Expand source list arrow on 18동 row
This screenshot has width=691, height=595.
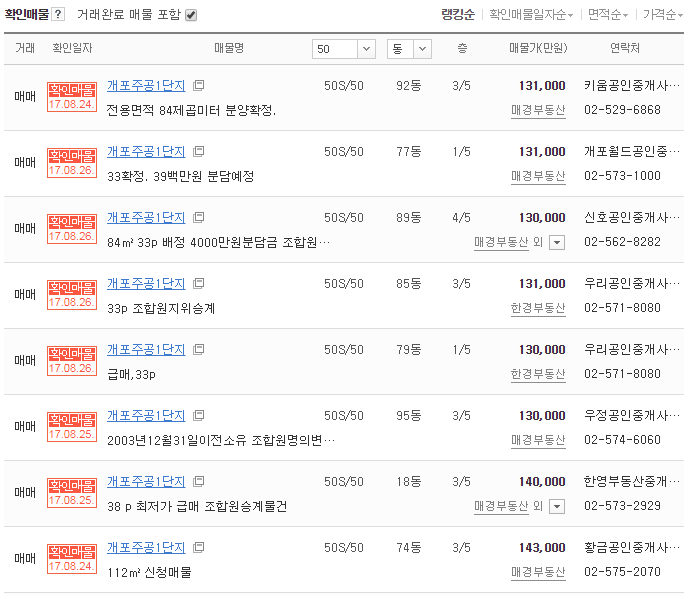point(557,506)
